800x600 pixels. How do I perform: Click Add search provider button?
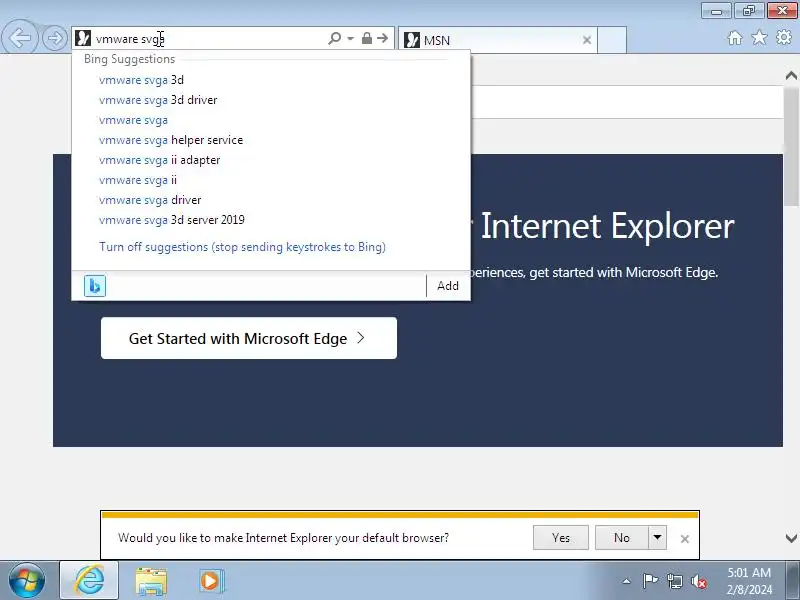tap(448, 286)
